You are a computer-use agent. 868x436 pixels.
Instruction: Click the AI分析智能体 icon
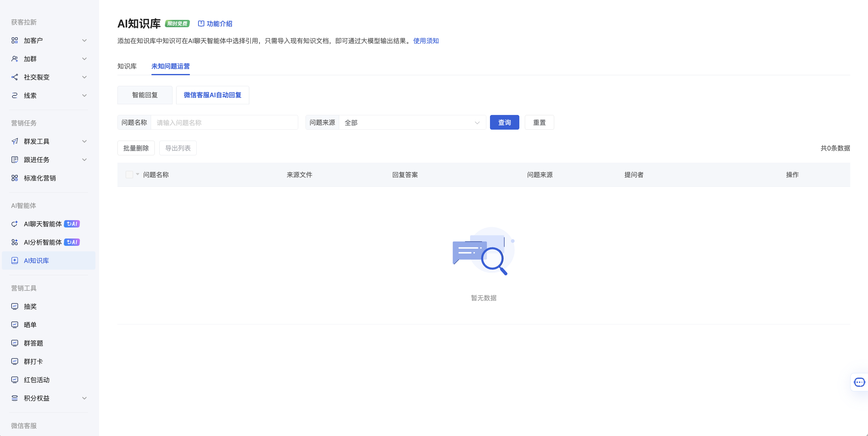click(x=14, y=242)
